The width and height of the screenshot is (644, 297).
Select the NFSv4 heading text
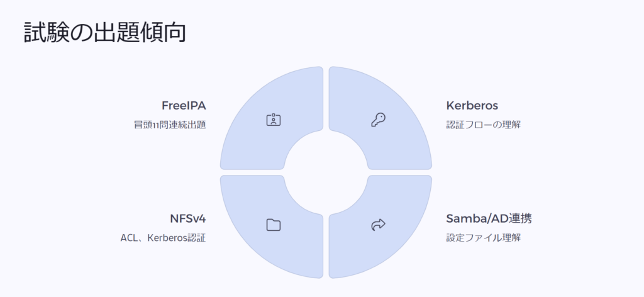click(x=187, y=219)
